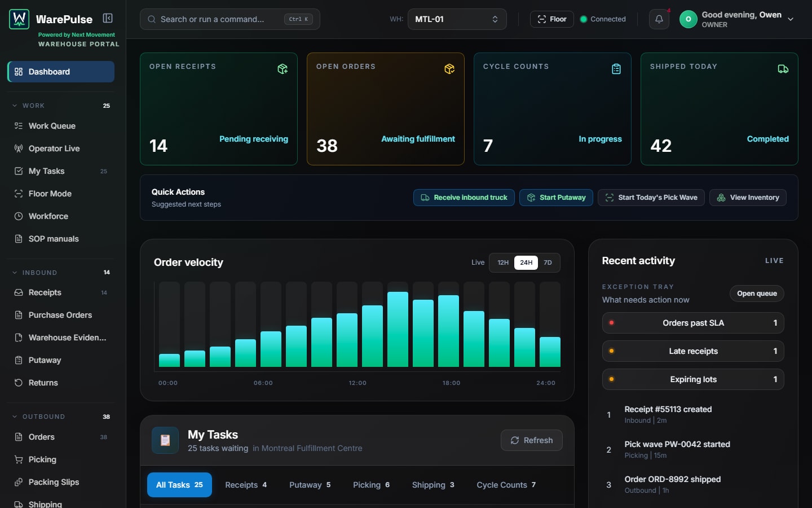812x508 pixels.
Task: Open Orders in the Outbound section
Action: (x=61, y=437)
